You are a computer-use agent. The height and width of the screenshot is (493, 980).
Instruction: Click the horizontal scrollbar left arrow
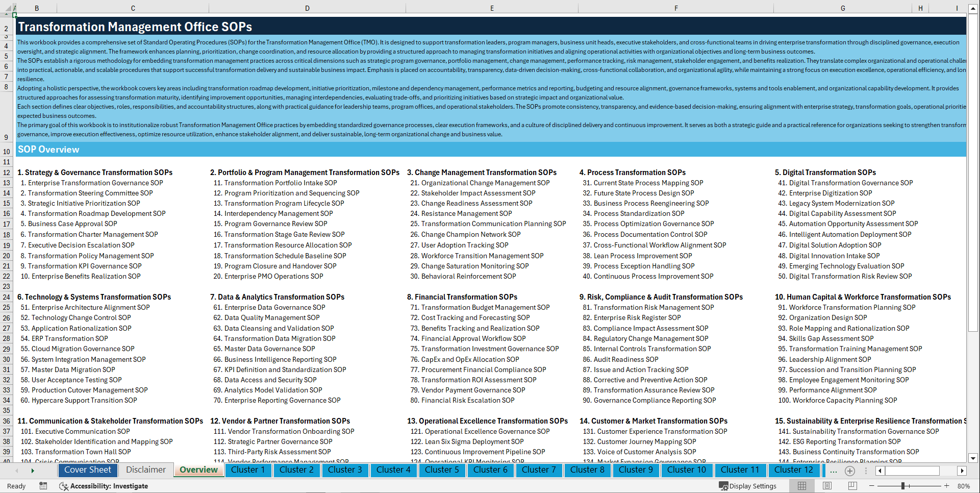coord(881,471)
